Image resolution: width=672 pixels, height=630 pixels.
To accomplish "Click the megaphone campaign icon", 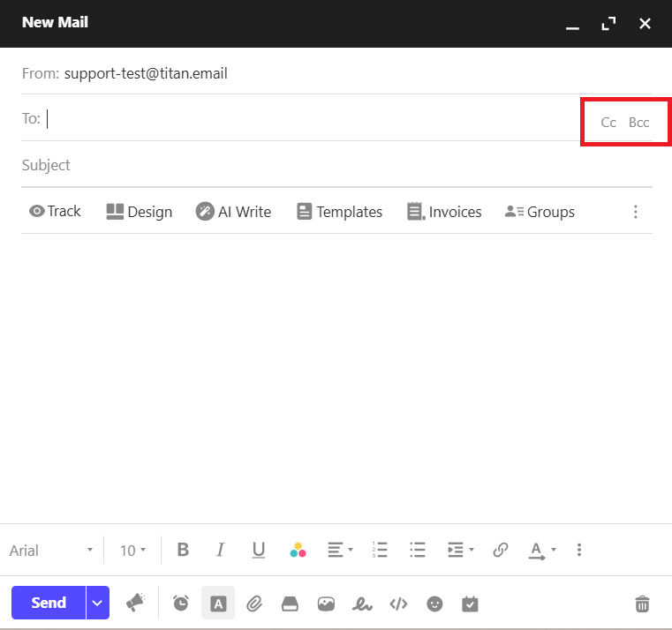I will [135, 603].
